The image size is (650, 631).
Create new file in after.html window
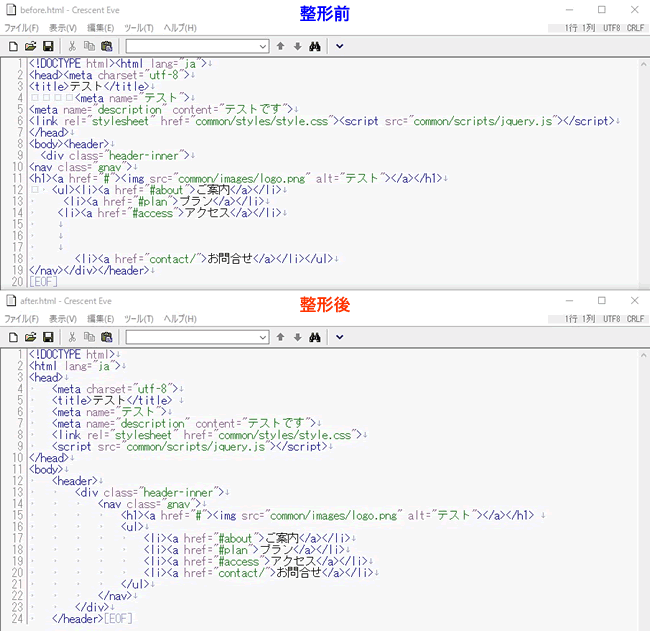click(13, 337)
